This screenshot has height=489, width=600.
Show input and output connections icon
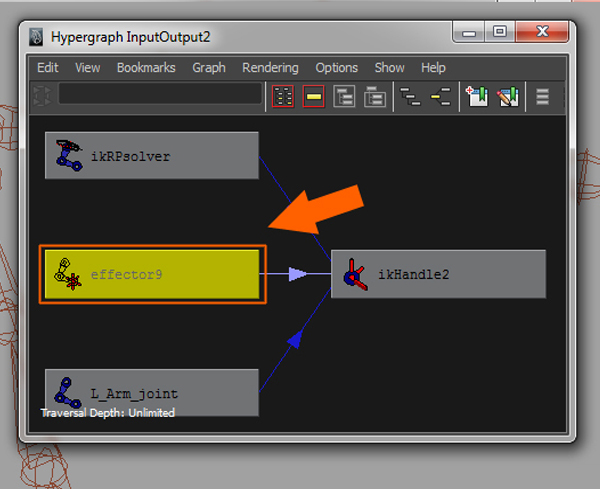point(440,96)
